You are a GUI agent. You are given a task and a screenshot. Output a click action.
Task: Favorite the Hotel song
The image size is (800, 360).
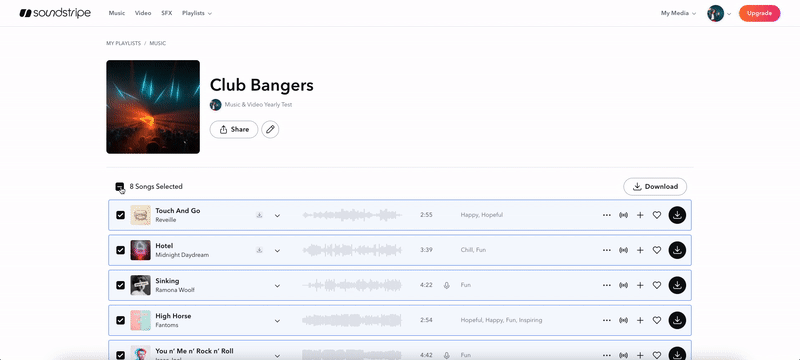[x=657, y=250]
